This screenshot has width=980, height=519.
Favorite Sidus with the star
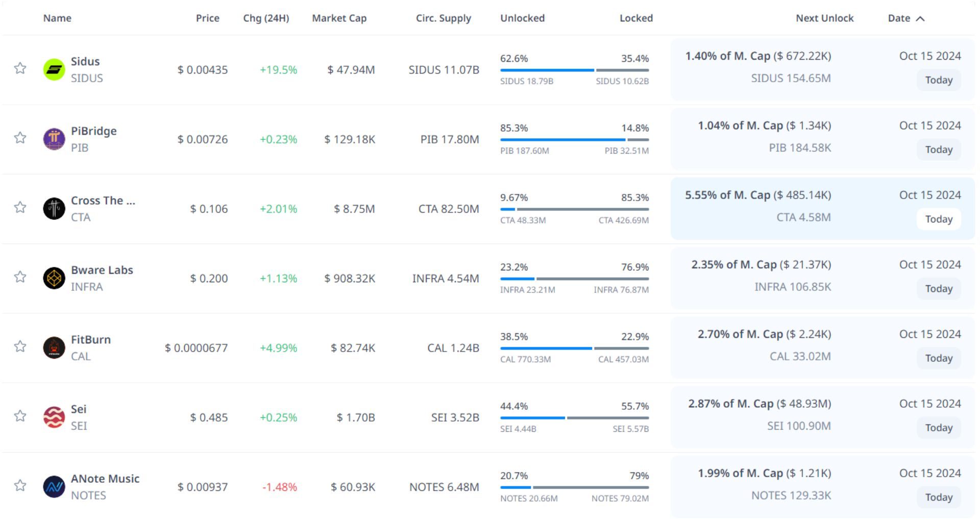click(20, 68)
